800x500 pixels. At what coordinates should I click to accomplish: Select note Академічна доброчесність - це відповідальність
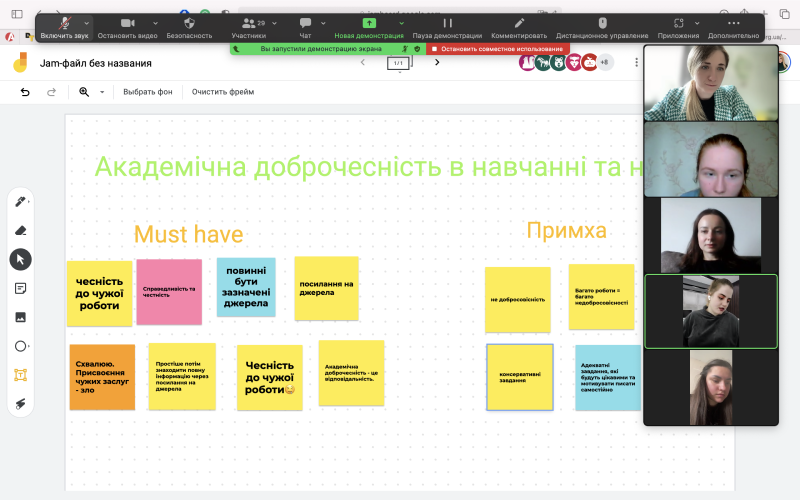pyautogui.click(x=352, y=373)
